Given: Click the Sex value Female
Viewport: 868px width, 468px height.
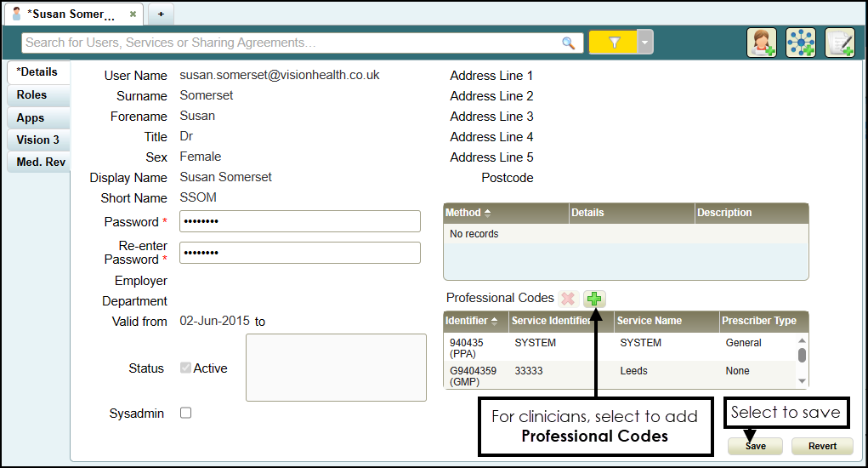Looking at the screenshot, I should [x=201, y=157].
